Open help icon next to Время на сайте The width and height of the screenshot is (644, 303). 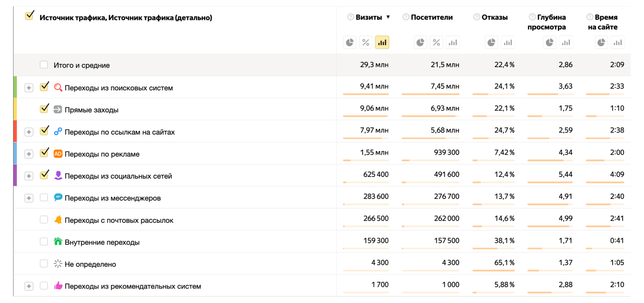point(590,17)
